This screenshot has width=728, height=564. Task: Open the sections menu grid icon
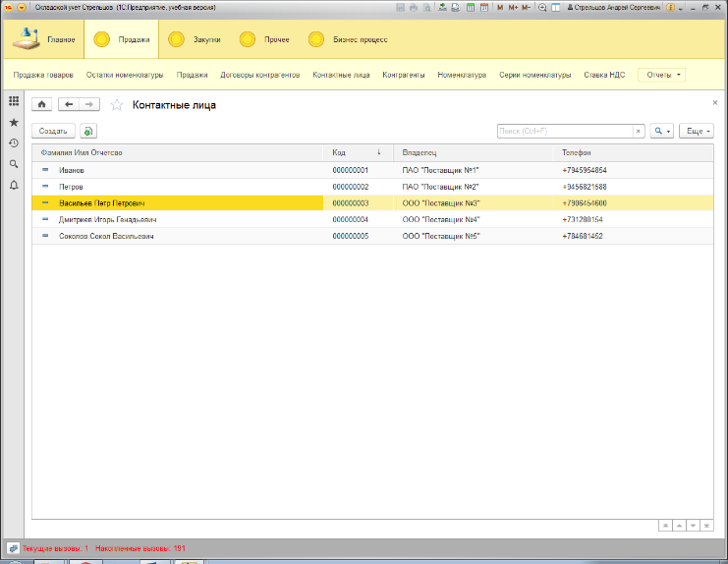(14, 101)
